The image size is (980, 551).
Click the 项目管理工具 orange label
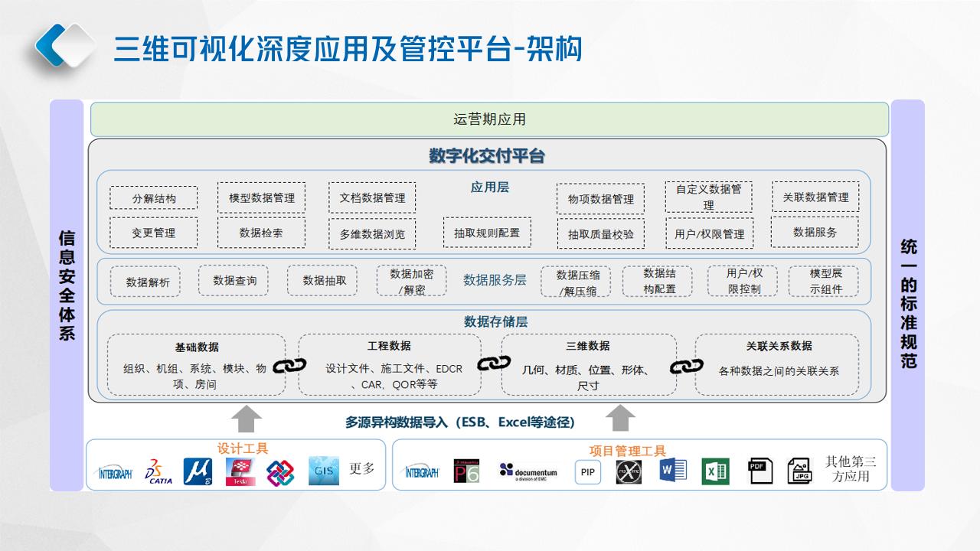point(628,451)
